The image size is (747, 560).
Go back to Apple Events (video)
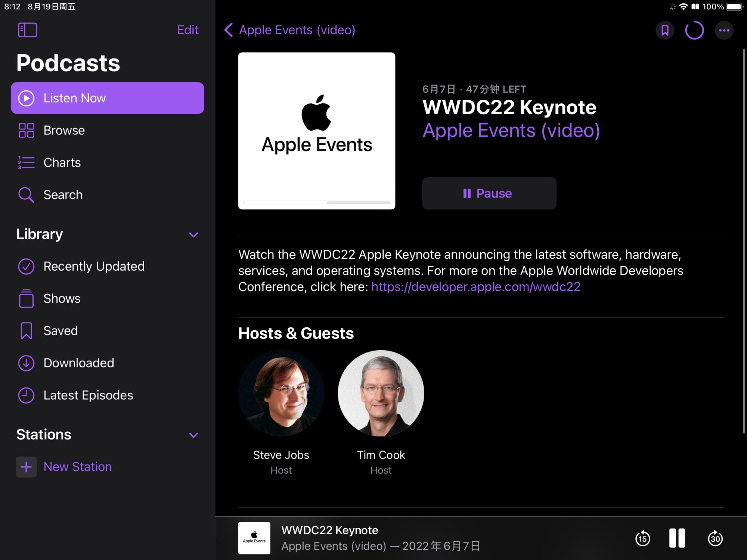coord(290,30)
